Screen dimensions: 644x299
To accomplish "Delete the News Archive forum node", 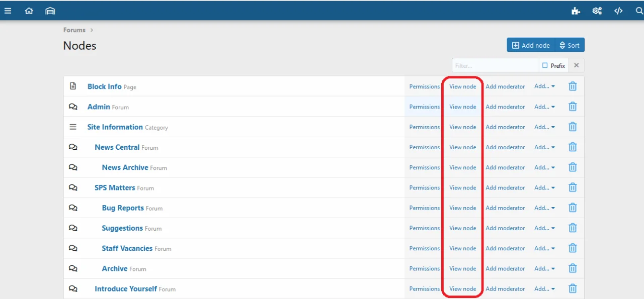I will pyautogui.click(x=573, y=167).
